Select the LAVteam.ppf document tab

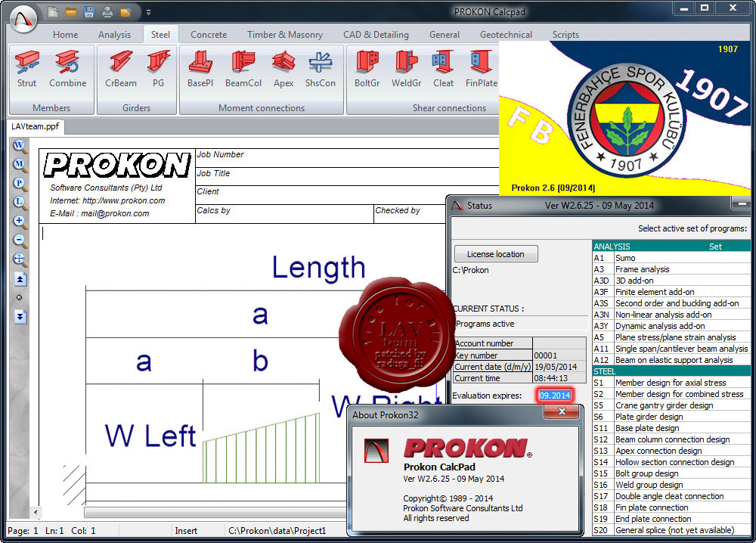point(36,126)
